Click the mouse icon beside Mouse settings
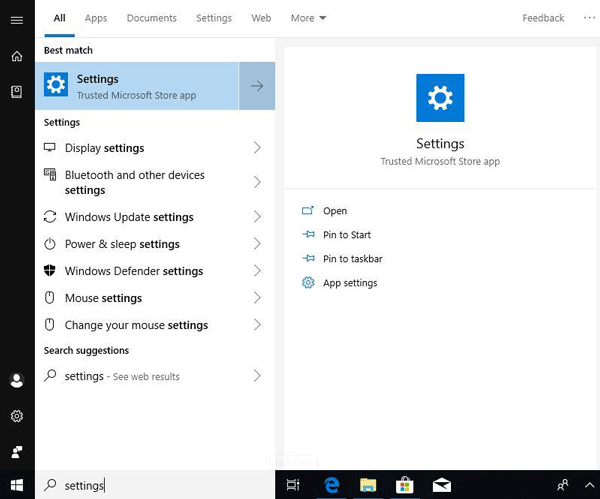This screenshot has height=499, width=600. click(x=50, y=297)
